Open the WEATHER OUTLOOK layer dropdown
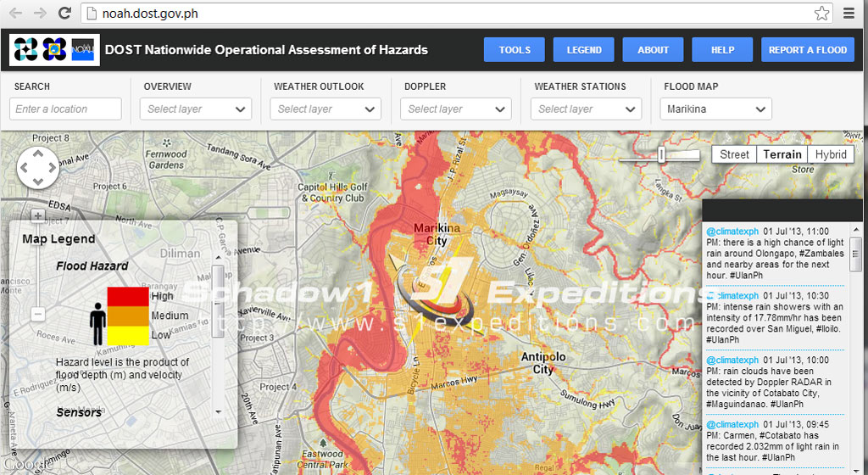Viewport: 868px width, 475px height. 325,109
